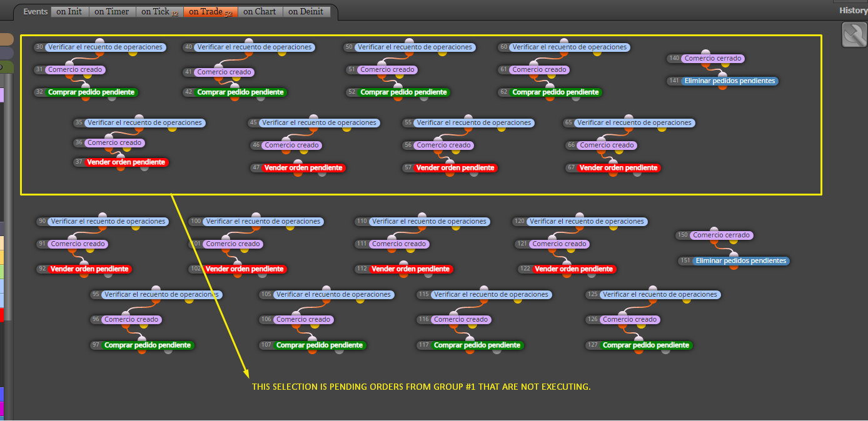Select block 56 Comercio creado
Image resolution: width=868 pixels, height=421 pixels.
pyautogui.click(x=438, y=146)
